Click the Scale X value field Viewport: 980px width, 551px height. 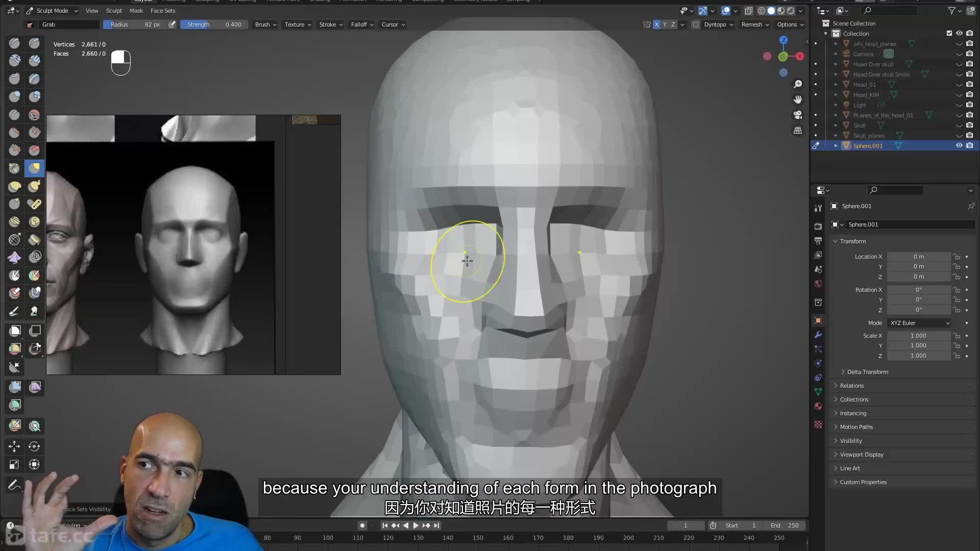(918, 336)
